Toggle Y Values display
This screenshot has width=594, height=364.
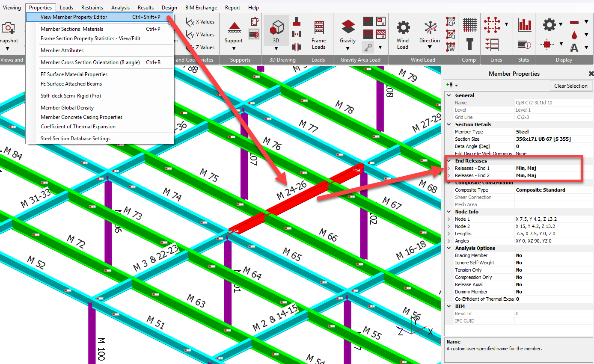click(x=200, y=35)
